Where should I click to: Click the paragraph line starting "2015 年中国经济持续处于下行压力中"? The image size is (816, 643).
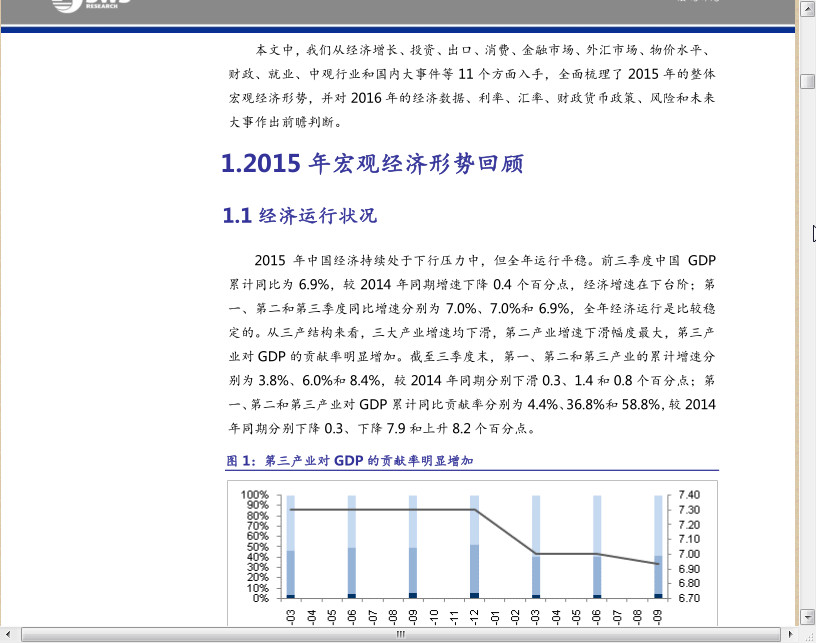[x=485, y=260]
